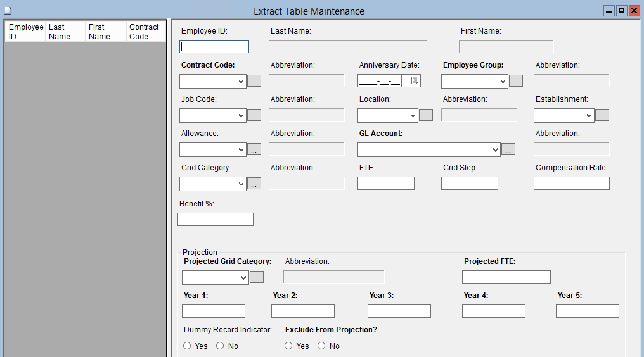Click into the Projected FTE text box

pos(506,277)
